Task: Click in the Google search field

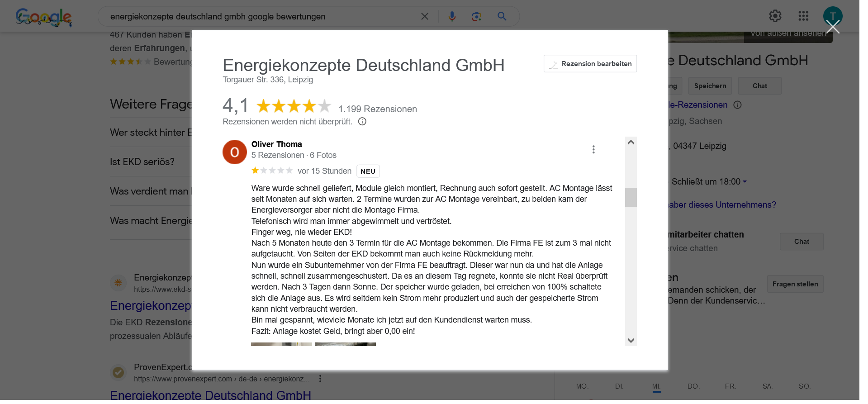Action: [262, 17]
